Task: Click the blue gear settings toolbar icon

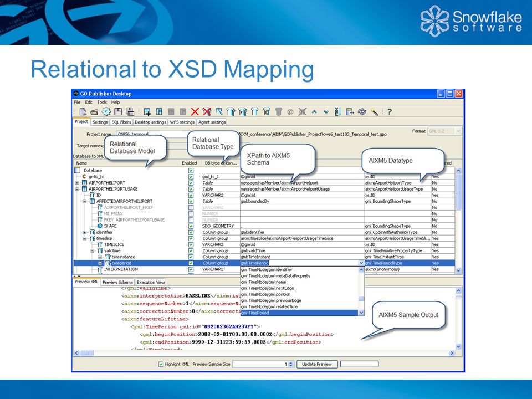Action: click(x=106, y=111)
